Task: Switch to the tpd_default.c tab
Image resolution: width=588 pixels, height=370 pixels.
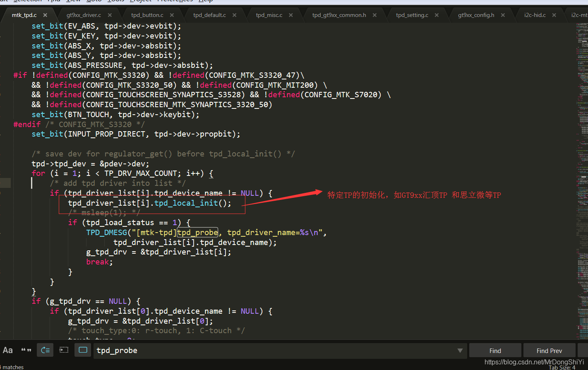Action: 209,15
